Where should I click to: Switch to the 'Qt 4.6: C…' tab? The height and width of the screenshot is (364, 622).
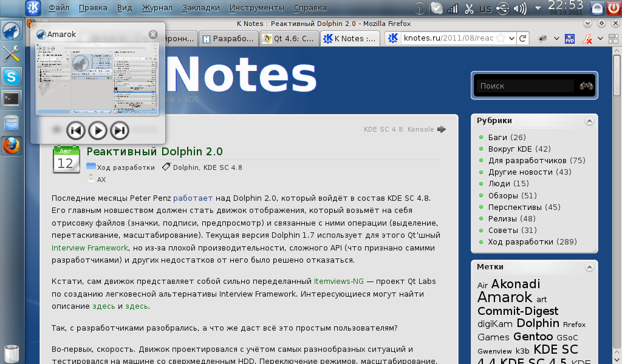[x=289, y=38]
